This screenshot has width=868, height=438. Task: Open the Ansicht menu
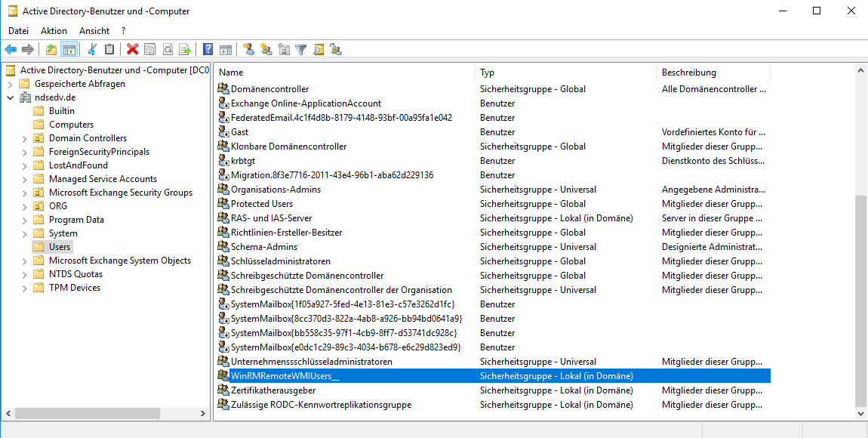[x=94, y=31]
